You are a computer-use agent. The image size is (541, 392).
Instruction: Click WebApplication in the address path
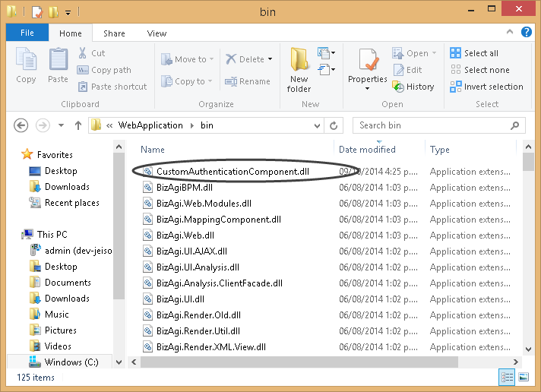pyautogui.click(x=150, y=125)
